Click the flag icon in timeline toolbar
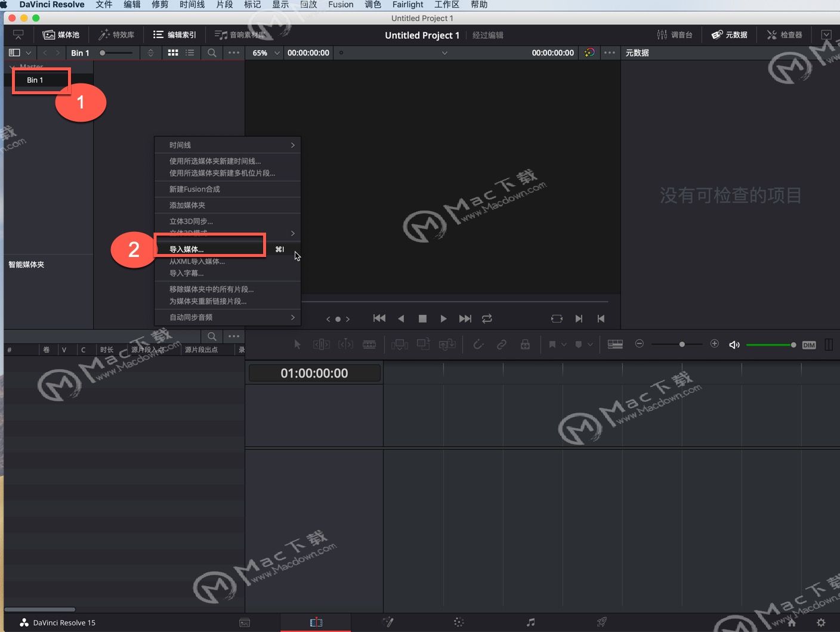Viewport: 840px width, 632px height. [552, 345]
